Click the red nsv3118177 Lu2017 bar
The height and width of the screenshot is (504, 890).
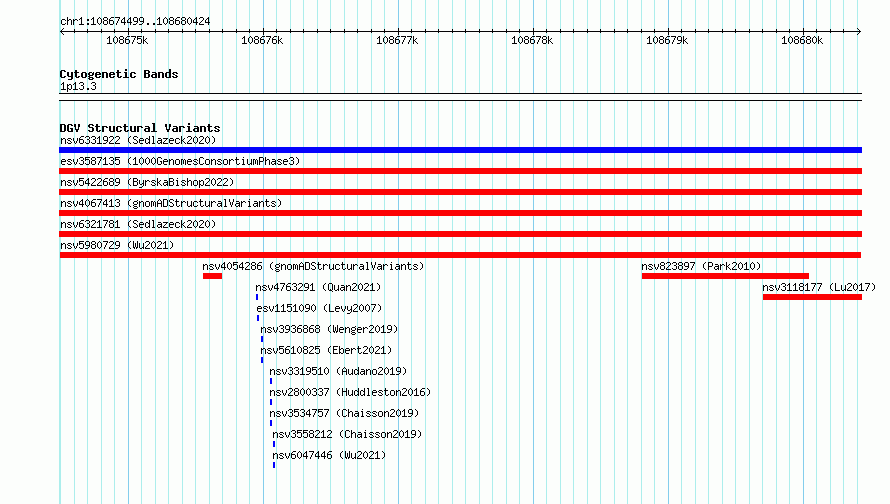click(x=812, y=297)
